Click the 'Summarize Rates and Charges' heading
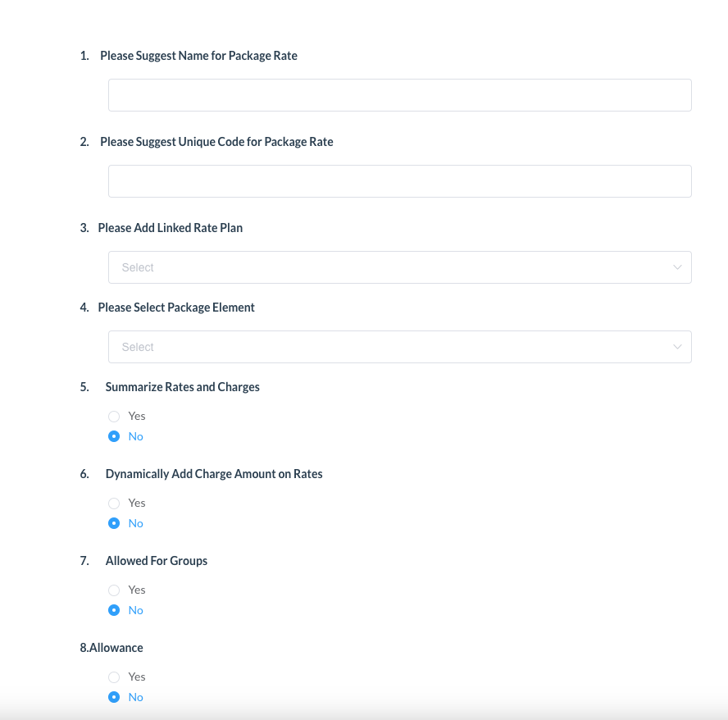The image size is (728, 720). point(182,387)
